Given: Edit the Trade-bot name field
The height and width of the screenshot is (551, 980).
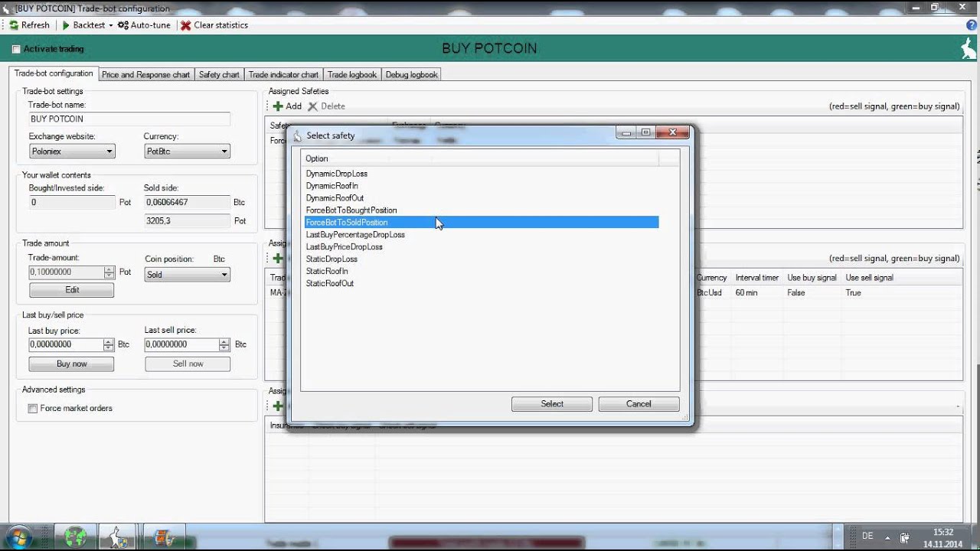Looking at the screenshot, I should (129, 119).
